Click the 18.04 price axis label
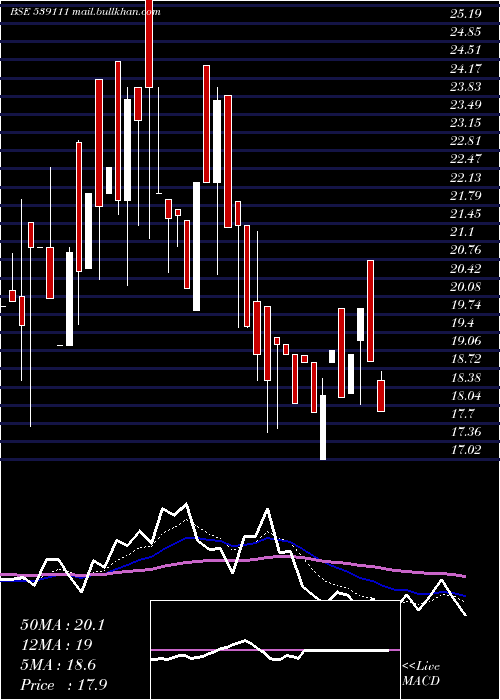The height and width of the screenshot is (700, 500). [x=466, y=396]
